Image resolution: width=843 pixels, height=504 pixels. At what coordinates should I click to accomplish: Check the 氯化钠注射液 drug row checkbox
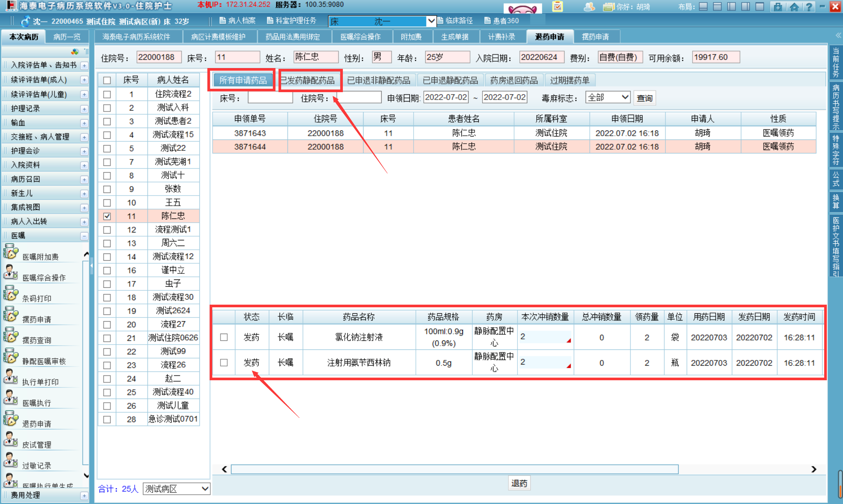[x=224, y=337]
